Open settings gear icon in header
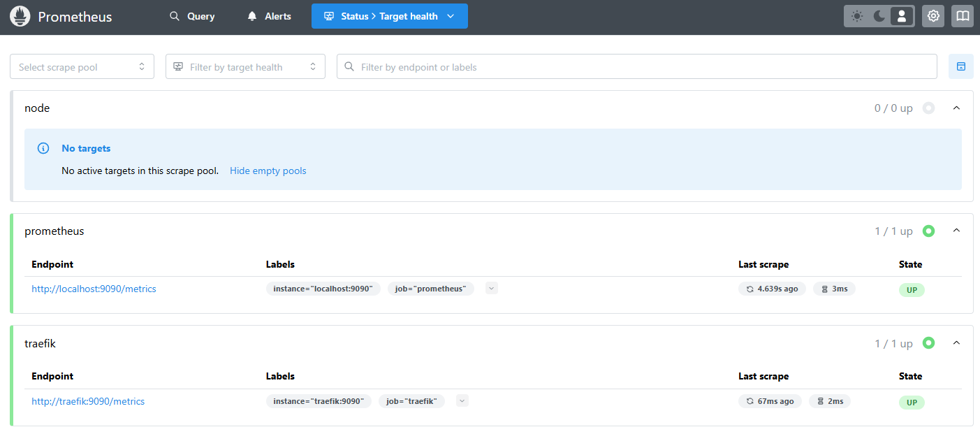Image resolution: width=980 pixels, height=434 pixels. click(933, 16)
